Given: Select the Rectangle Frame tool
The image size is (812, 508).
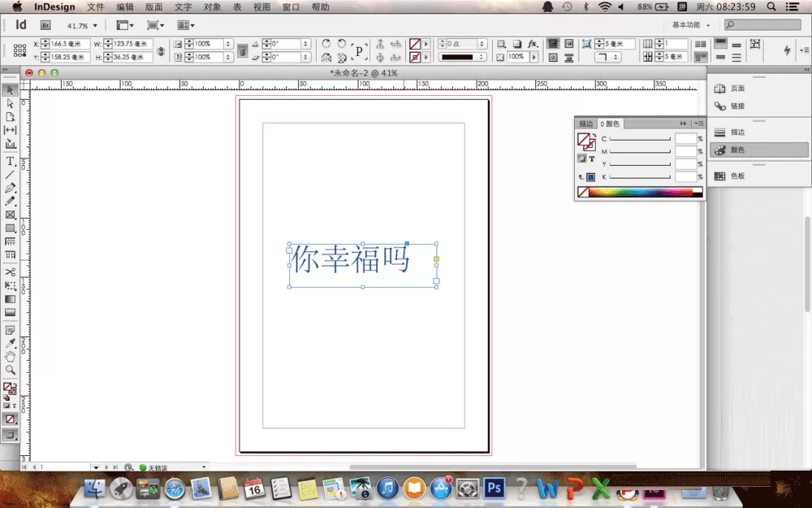Looking at the screenshot, I should (x=10, y=215).
